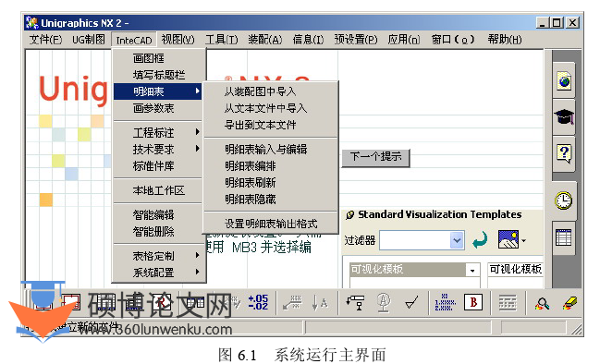Open the 视图(V) menu
The image size is (600, 364).
[178, 40]
